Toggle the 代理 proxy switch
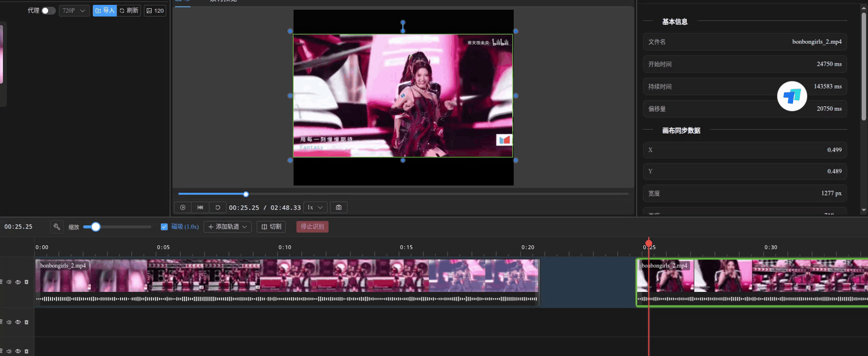 coord(48,11)
